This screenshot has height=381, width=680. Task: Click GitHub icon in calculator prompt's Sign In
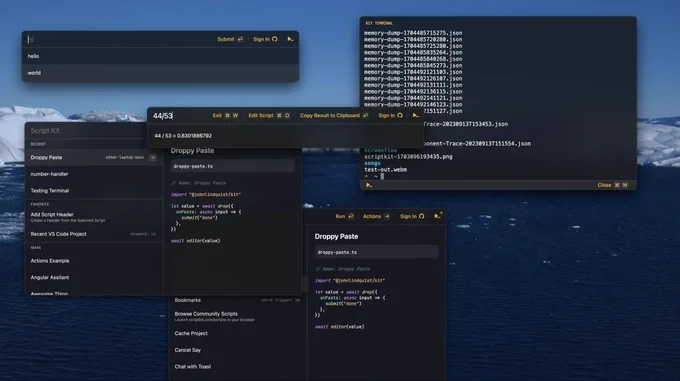400,115
